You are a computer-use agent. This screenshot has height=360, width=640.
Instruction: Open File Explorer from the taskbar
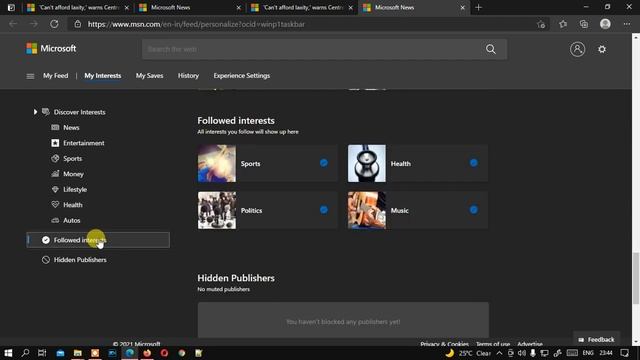(78, 353)
